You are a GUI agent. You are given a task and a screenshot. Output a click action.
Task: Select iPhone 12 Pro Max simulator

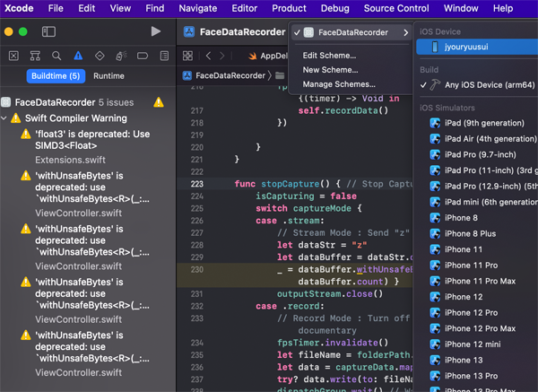pos(478,328)
